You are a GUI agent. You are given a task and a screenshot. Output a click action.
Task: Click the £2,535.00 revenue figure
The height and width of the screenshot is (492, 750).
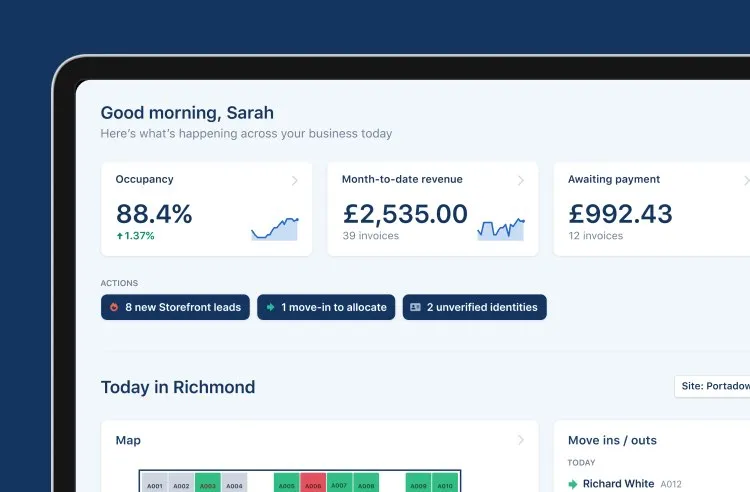click(x=405, y=214)
